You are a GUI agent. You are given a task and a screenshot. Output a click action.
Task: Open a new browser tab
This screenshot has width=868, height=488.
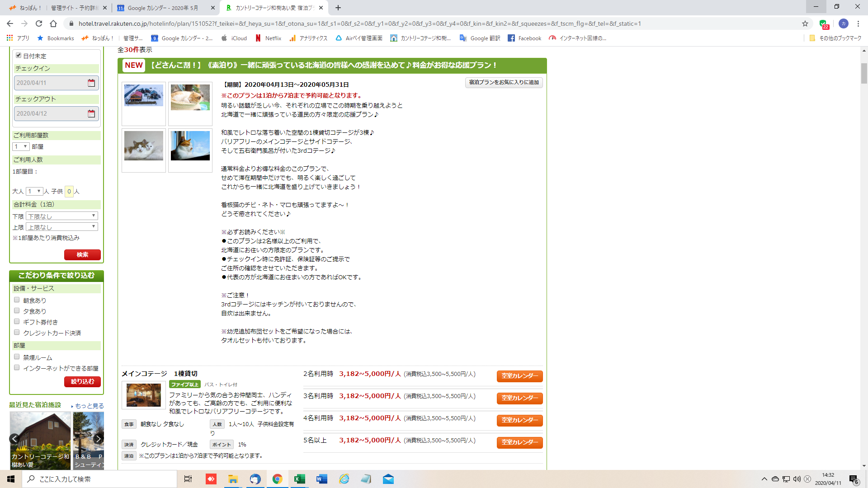pyautogui.click(x=338, y=8)
